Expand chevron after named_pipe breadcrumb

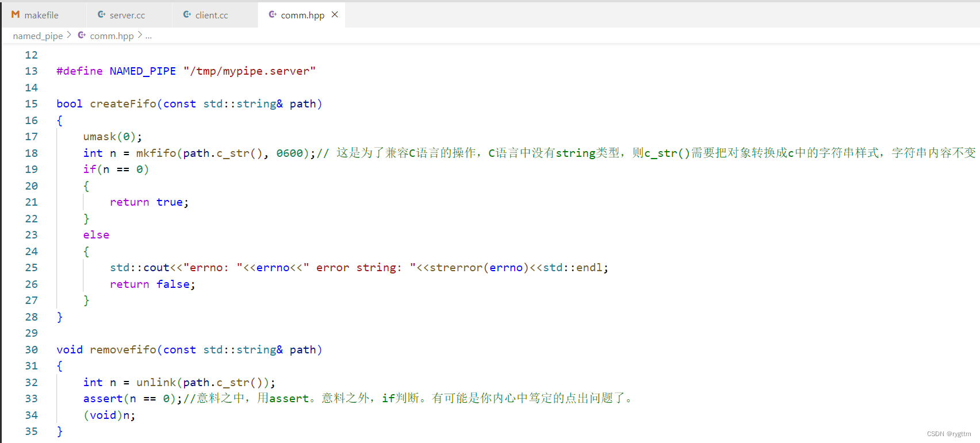click(x=69, y=35)
